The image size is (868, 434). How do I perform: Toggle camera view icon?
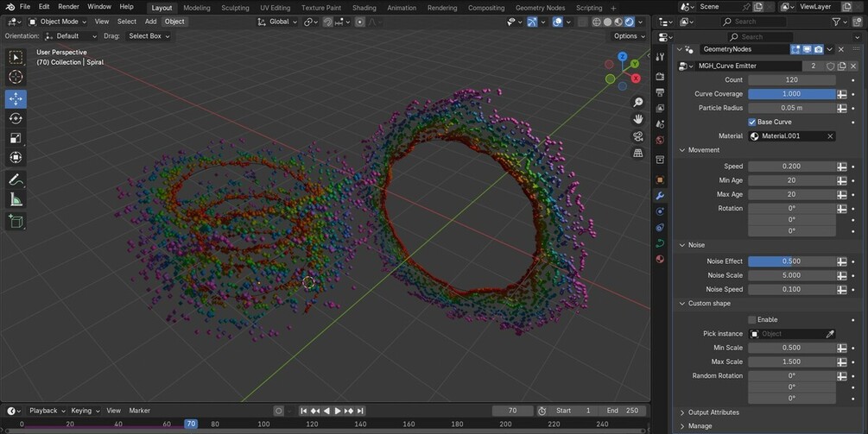coord(637,136)
